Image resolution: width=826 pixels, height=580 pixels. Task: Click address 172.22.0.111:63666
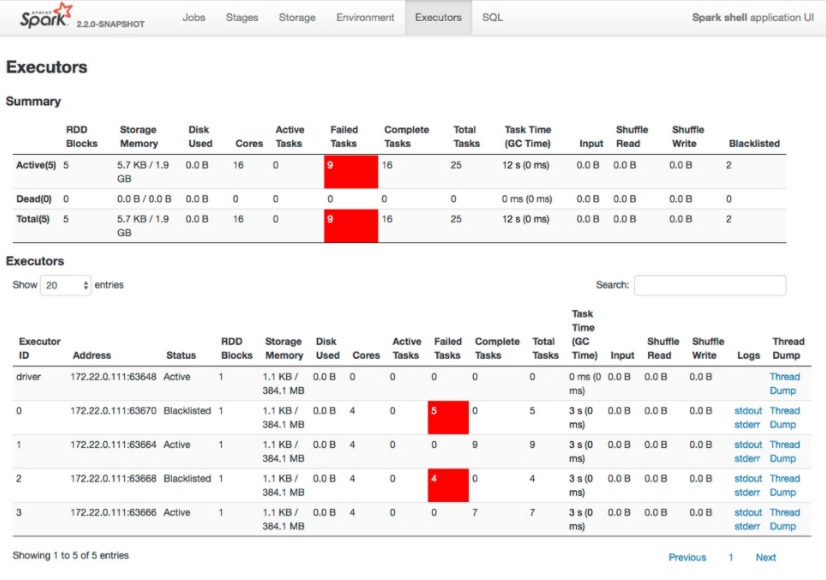(x=113, y=513)
